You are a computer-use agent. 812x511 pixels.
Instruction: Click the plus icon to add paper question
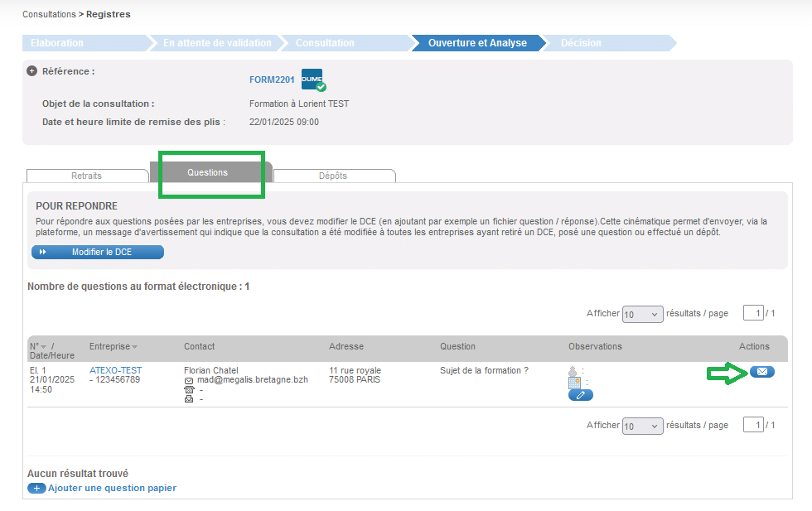[36, 488]
